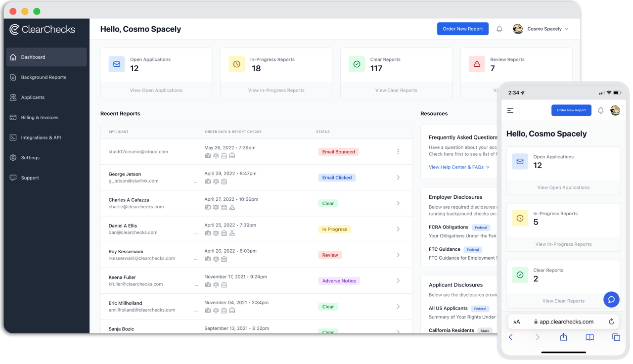Tap the Safari bookmarks book icon
The height and width of the screenshot is (364, 633).
click(x=589, y=337)
